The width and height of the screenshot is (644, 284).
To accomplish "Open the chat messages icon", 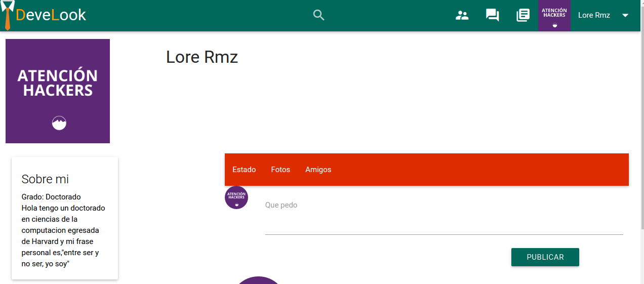I will click(492, 15).
